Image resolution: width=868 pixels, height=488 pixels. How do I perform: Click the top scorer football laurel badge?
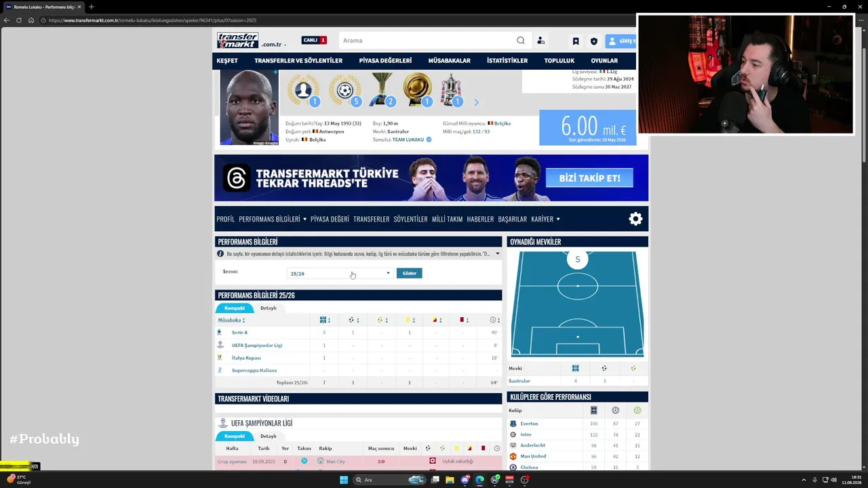click(345, 89)
